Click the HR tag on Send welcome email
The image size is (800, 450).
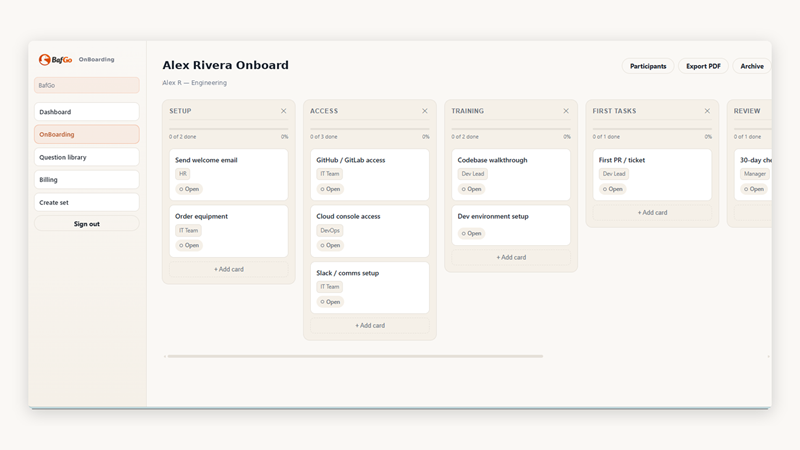(183, 174)
